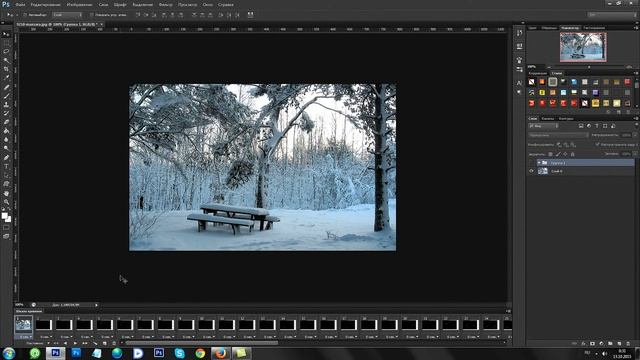
Task: Open the collapsed Character panel icon
Action: click(x=519, y=83)
